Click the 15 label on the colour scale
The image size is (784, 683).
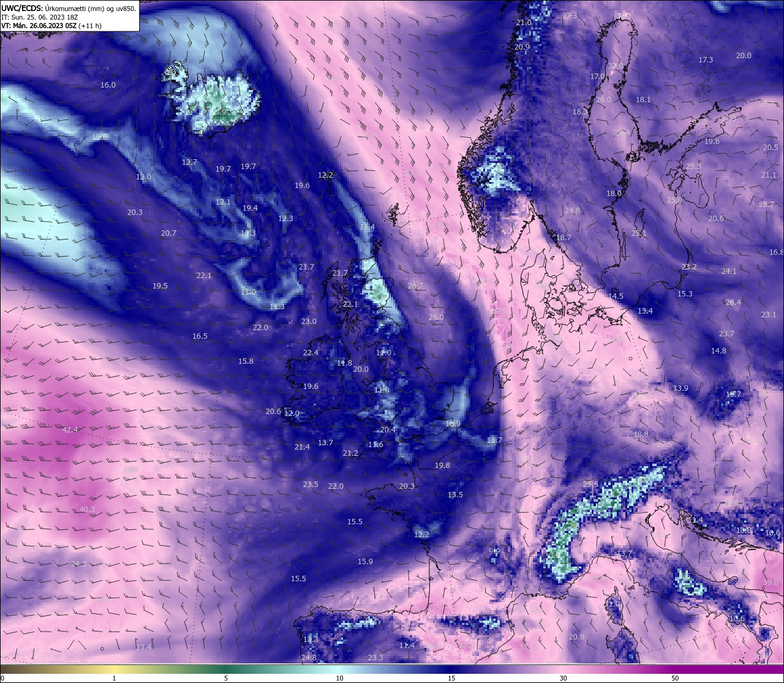[451, 678]
